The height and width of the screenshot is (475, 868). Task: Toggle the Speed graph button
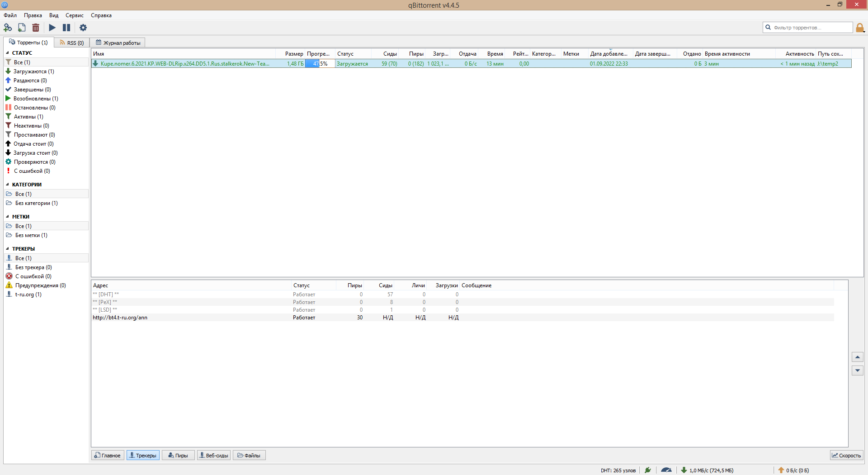pyautogui.click(x=846, y=456)
